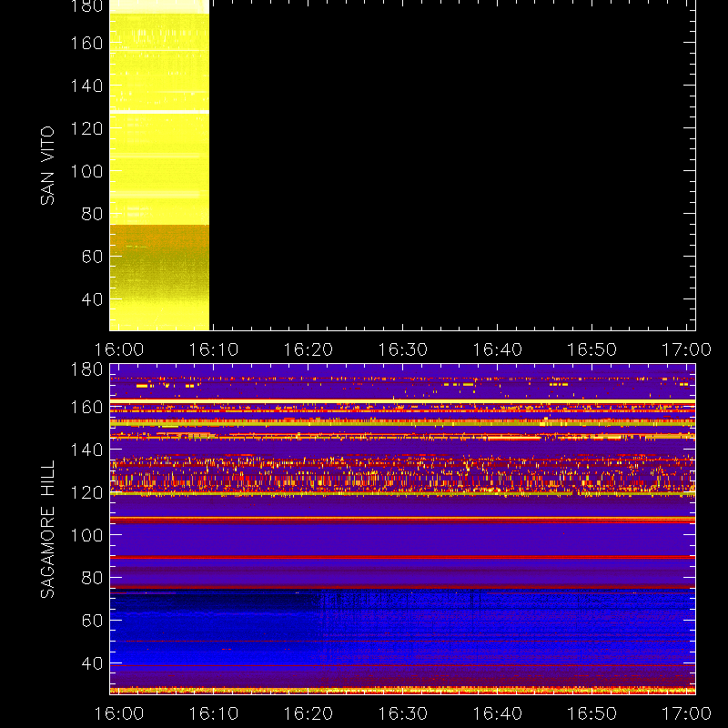Click the SAGAMORE HILL axis label

pyautogui.click(x=47, y=530)
